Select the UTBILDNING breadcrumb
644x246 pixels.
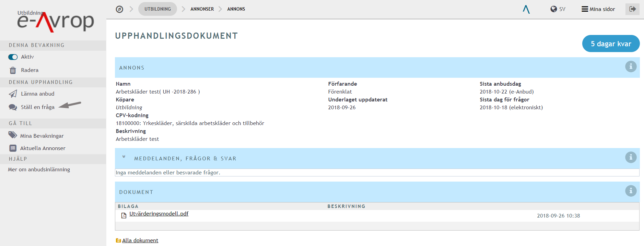tap(157, 9)
